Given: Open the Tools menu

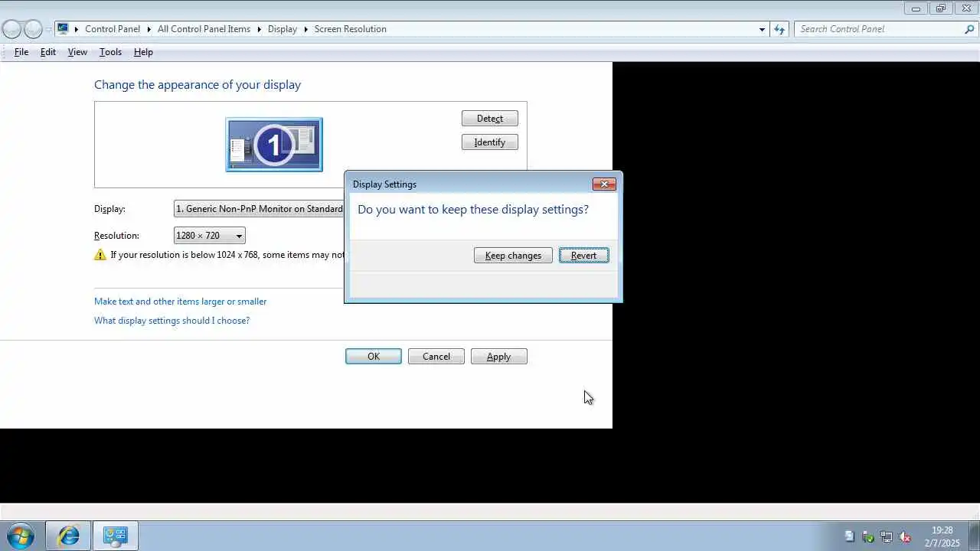Looking at the screenshot, I should [110, 52].
